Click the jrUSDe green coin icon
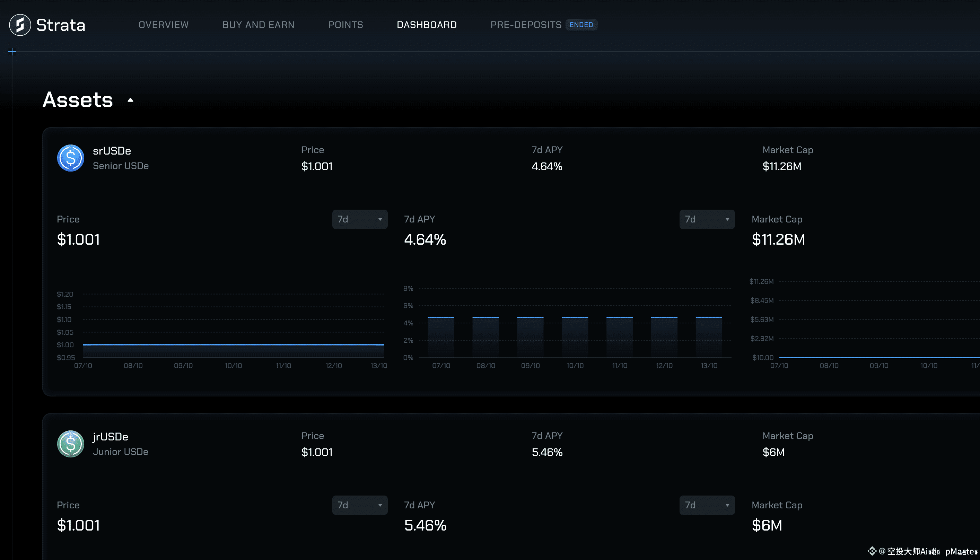 (x=70, y=444)
